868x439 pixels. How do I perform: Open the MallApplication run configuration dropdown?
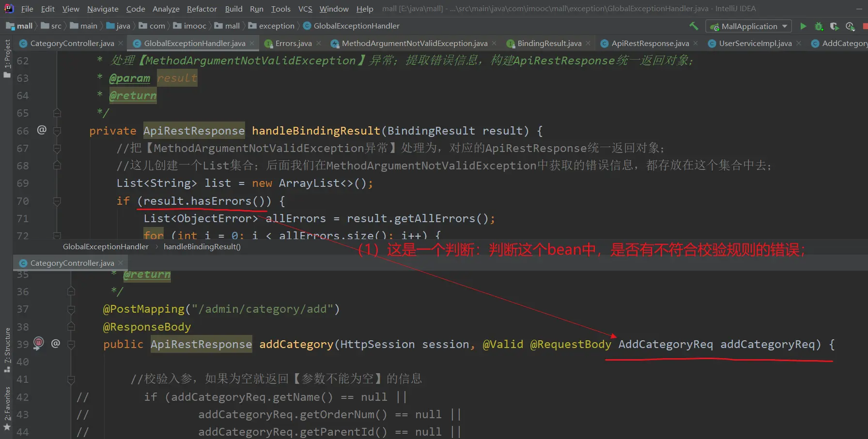tap(748, 26)
